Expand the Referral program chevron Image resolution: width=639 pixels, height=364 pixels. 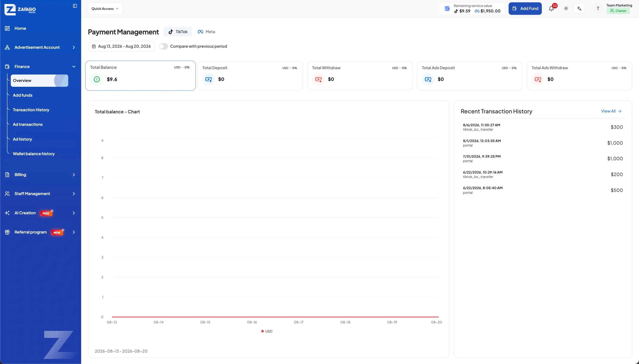pyautogui.click(x=74, y=232)
